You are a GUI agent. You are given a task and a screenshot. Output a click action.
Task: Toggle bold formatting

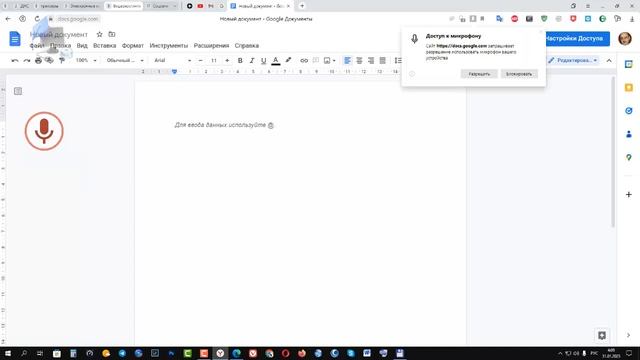[x=240, y=60]
